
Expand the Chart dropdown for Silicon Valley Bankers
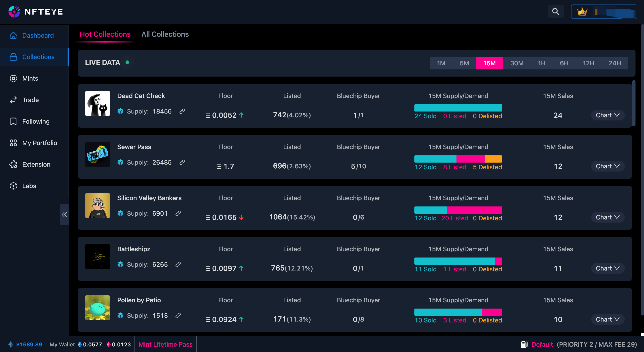tap(608, 217)
